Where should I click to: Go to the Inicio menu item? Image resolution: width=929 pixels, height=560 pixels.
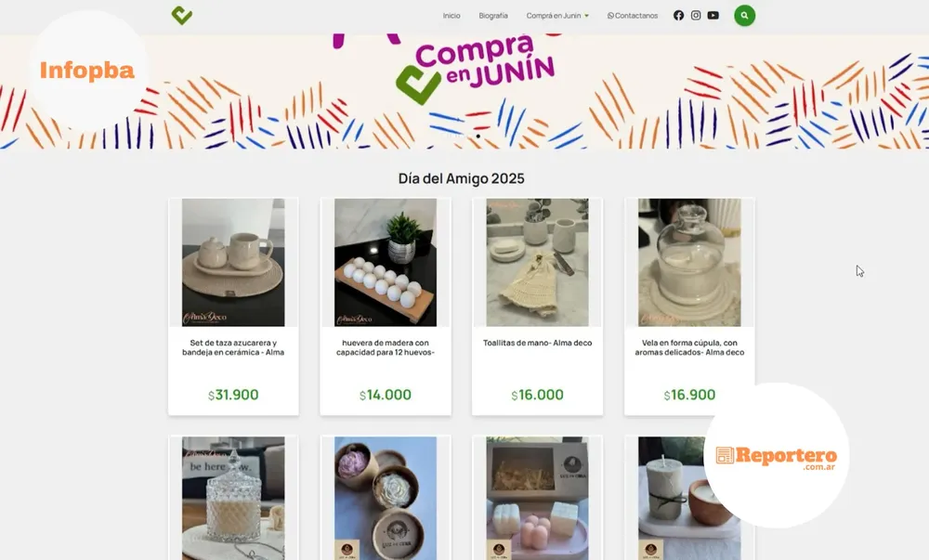coord(451,16)
